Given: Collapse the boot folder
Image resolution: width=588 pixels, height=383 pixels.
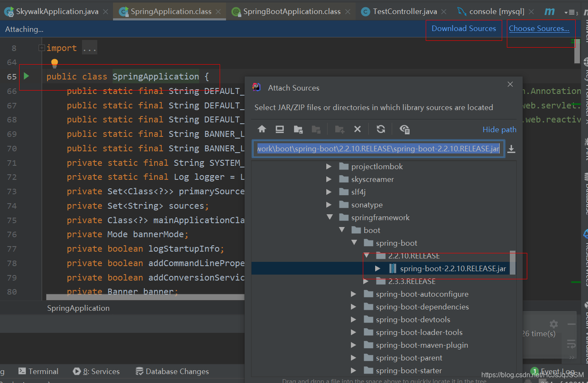Looking at the screenshot, I should (x=342, y=230).
